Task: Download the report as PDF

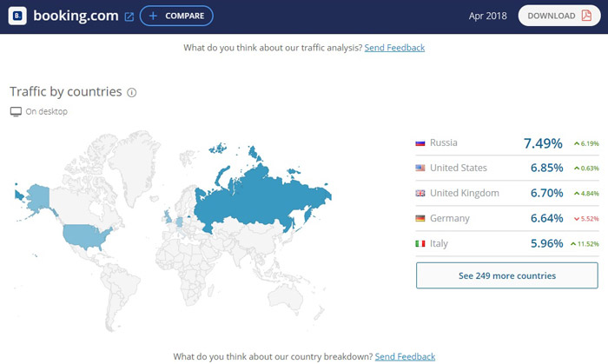Action: (559, 16)
